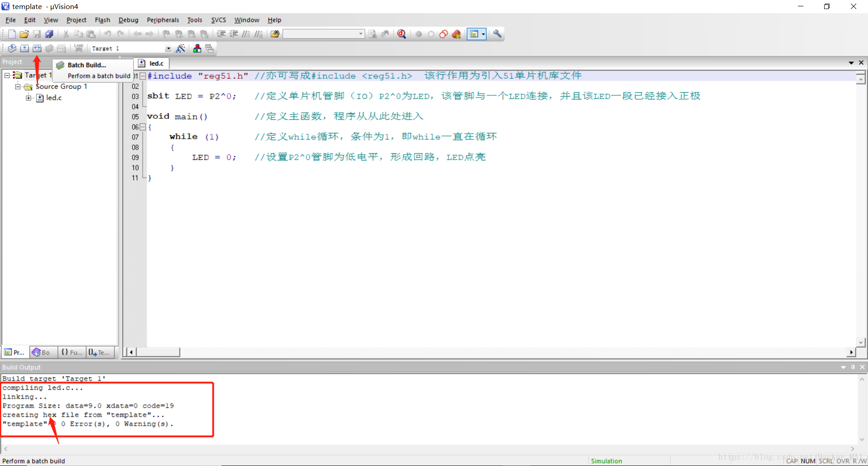This screenshot has height=466, width=868.
Task: Open the Debug menu
Action: pyautogui.click(x=128, y=20)
